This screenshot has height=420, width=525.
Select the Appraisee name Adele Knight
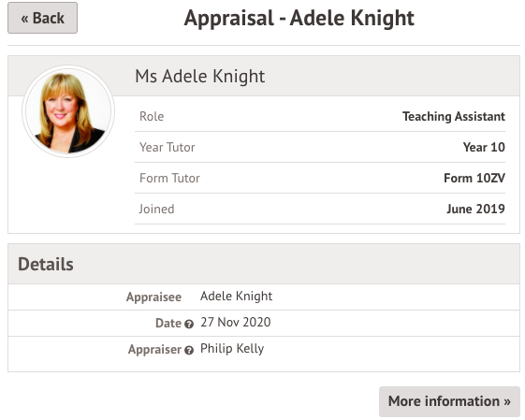point(236,297)
